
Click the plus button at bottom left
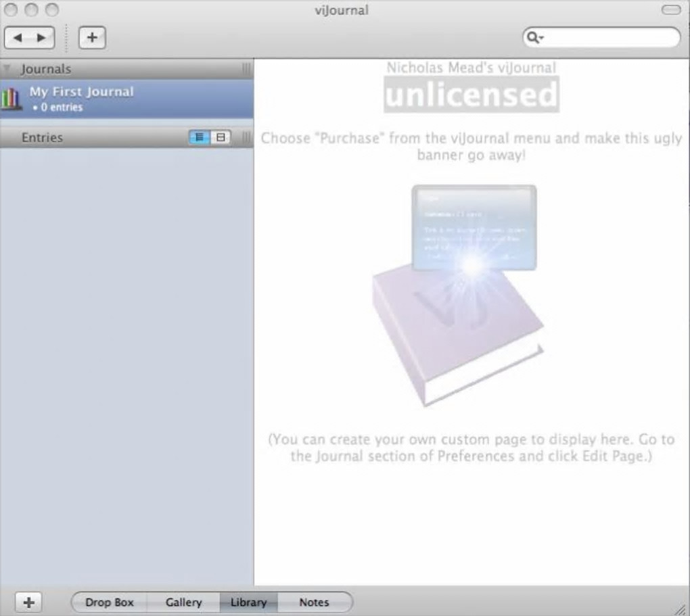[28, 602]
